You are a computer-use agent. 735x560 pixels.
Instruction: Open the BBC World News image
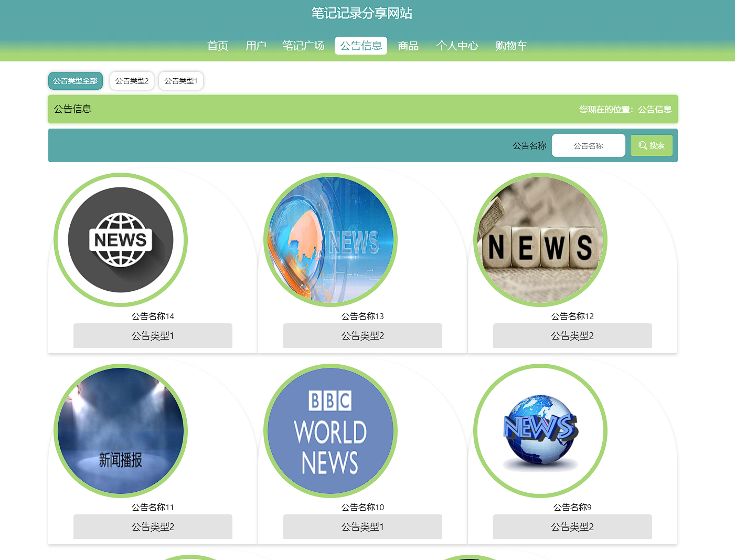(331, 431)
